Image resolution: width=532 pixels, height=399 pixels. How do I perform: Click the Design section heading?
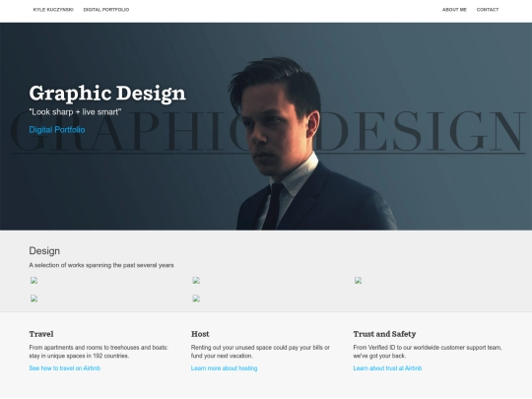44,251
